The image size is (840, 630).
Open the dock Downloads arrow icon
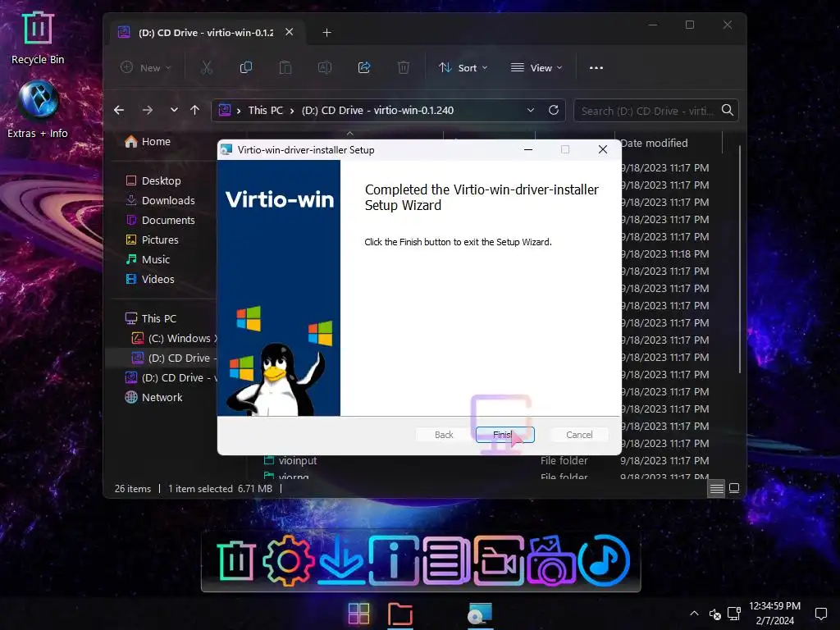[340, 560]
